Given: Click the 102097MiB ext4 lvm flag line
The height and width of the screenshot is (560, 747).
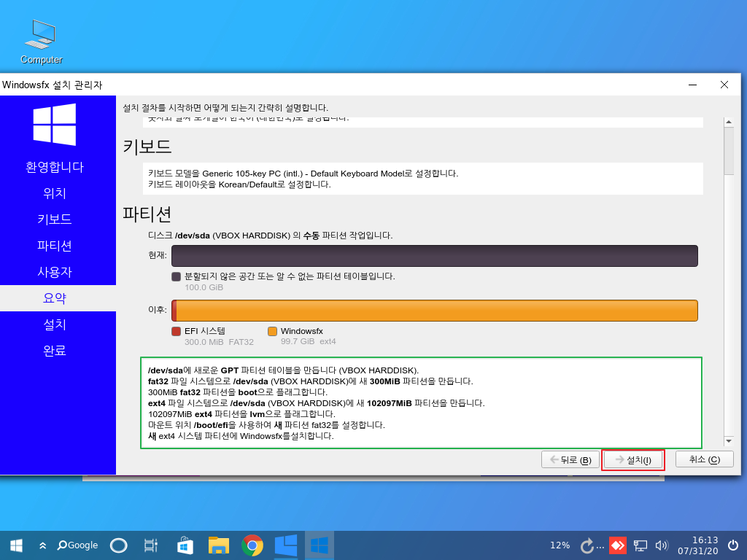Looking at the screenshot, I should [x=241, y=414].
